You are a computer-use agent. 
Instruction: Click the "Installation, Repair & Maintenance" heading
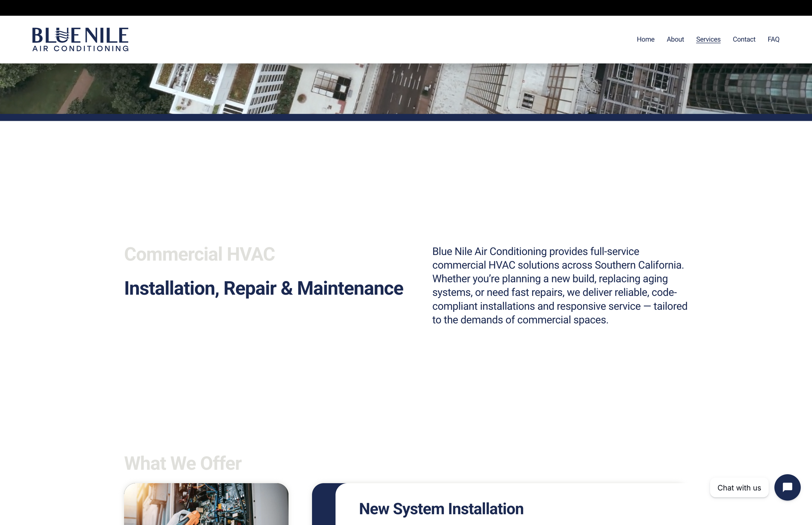pyautogui.click(x=264, y=288)
